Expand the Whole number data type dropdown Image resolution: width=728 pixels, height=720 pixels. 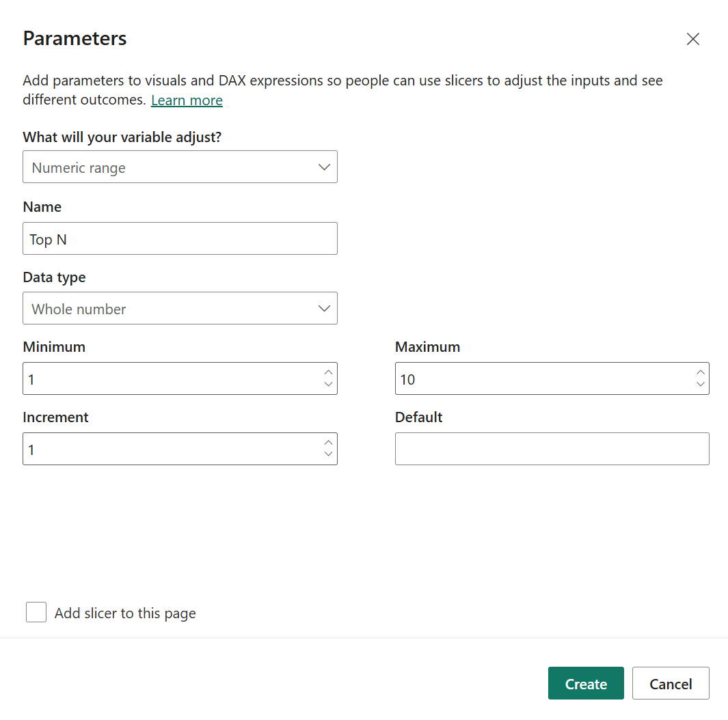(180, 309)
